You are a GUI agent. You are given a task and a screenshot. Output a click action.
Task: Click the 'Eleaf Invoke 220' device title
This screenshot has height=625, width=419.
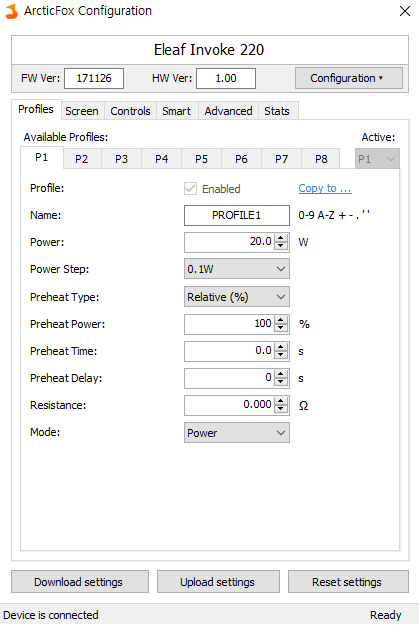coord(209,50)
